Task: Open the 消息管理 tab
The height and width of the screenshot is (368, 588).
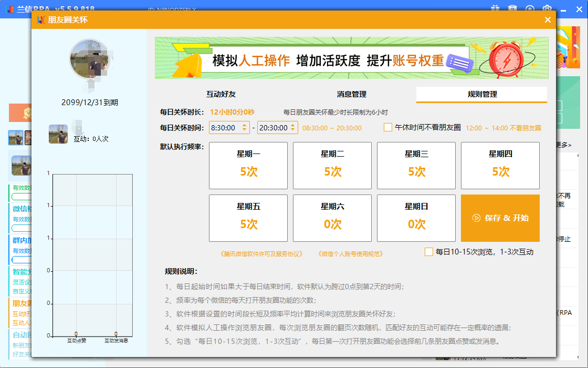Action: (351, 94)
